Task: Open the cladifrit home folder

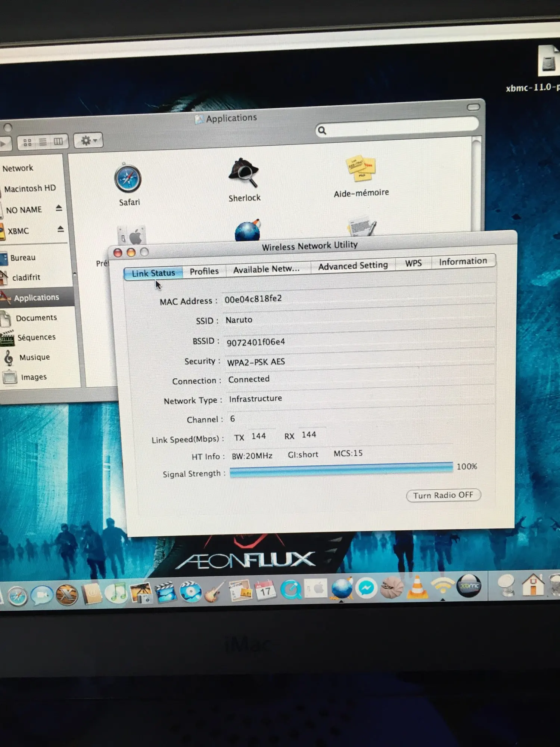Action: (26, 278)
